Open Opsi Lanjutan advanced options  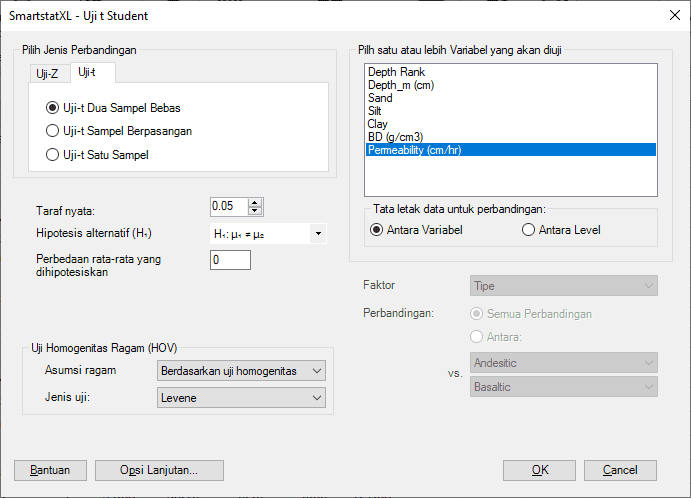pyautogui.click(x=159, y=470)
